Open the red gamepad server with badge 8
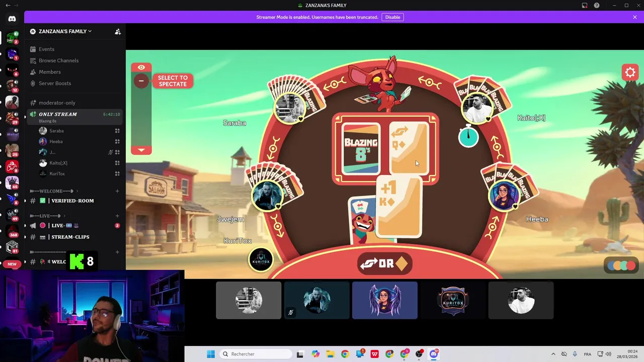This screenshot has width=644, height=362. [x=12, y=166]
